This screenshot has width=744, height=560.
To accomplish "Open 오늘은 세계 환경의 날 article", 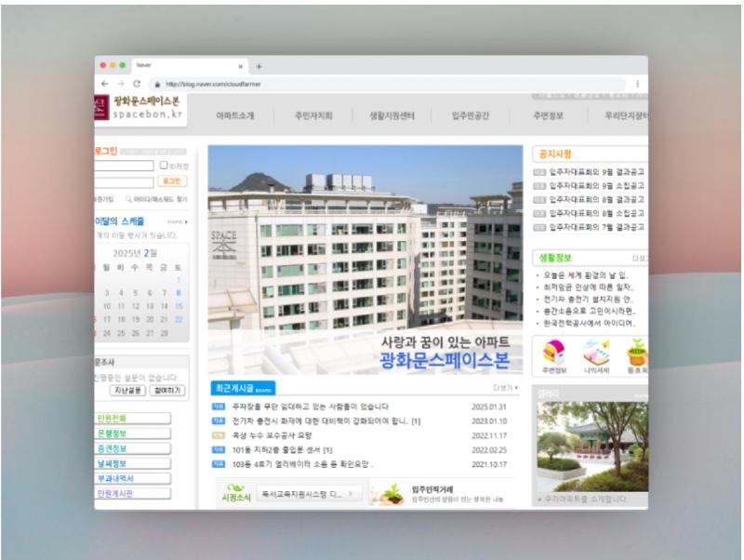I will (586, 275).
